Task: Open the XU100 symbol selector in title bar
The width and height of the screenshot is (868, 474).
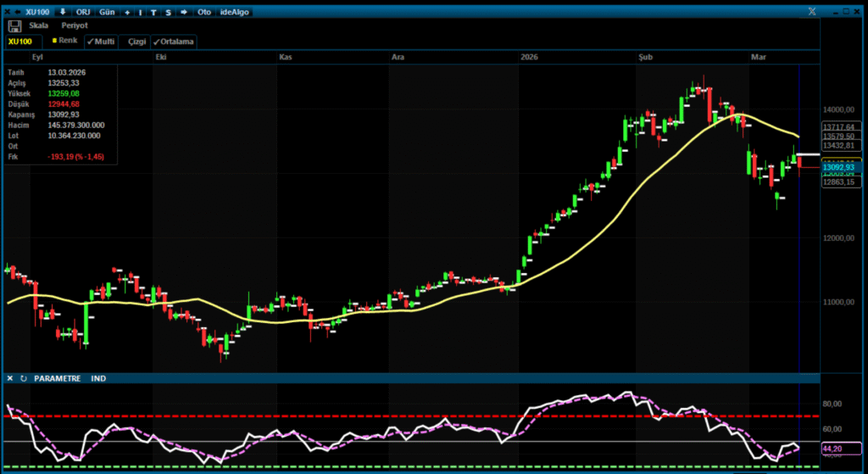Action: coord(37,12)
